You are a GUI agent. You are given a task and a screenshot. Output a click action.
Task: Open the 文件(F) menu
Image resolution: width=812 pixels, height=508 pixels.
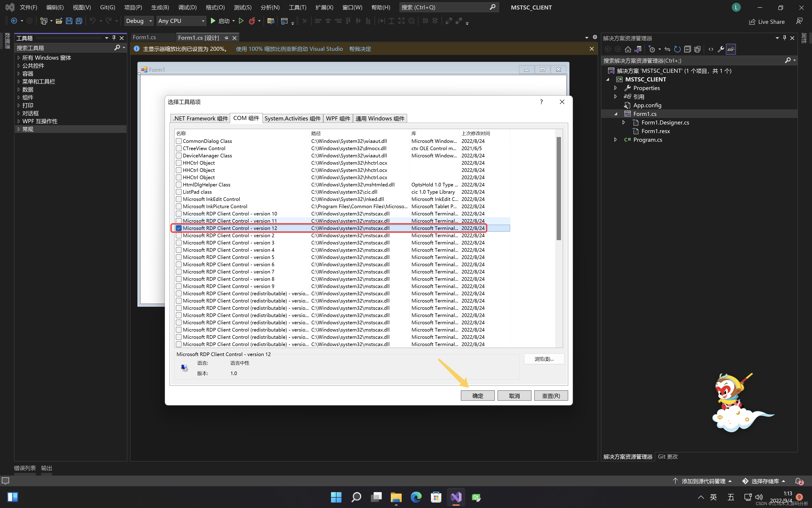29,7
